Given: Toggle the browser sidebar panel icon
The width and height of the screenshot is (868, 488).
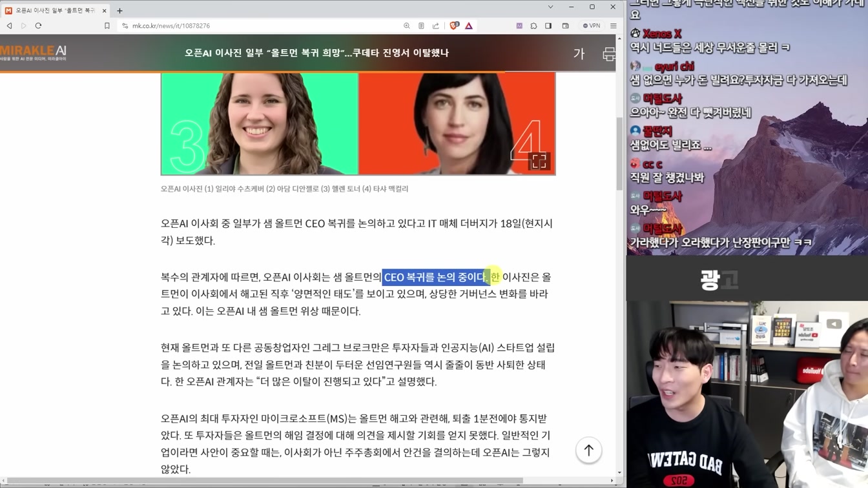Looking at the screenshot, I should [548, 26].
